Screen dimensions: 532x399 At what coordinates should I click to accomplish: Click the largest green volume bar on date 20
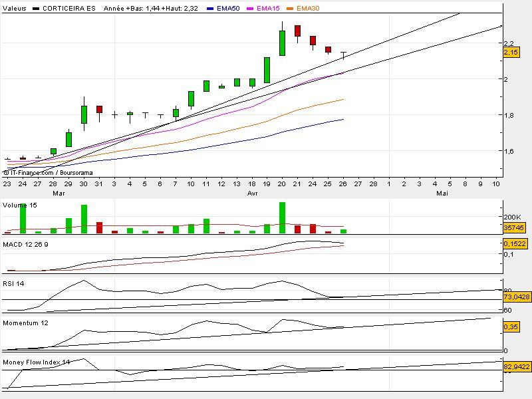(x=282, y=217)
